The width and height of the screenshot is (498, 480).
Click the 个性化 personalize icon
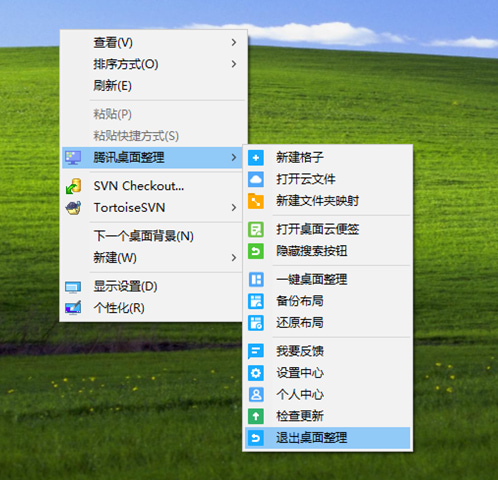tap(73, 308)
